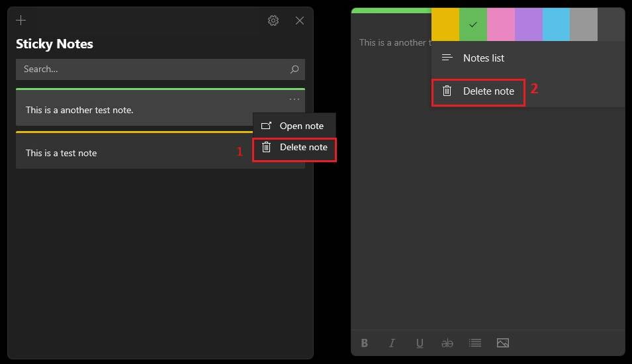
Task: Close the Sticky Notes list window
Action: coord(300,21)
